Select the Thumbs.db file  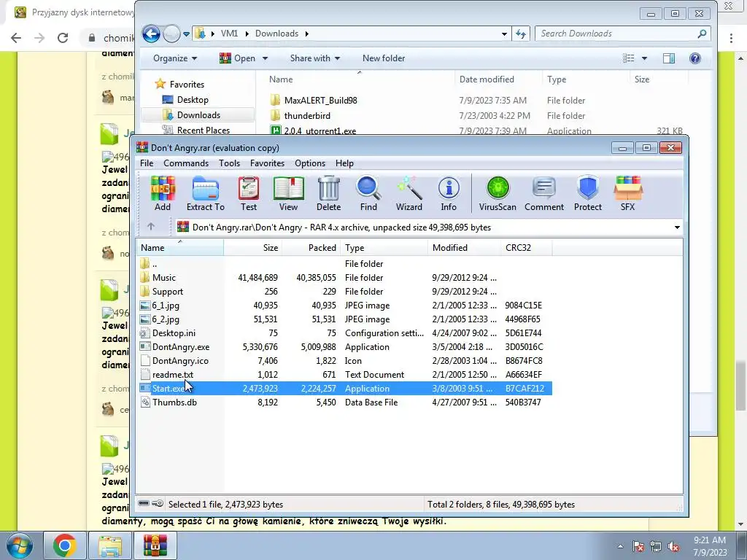pyautogui.click(x=346, y=402)
